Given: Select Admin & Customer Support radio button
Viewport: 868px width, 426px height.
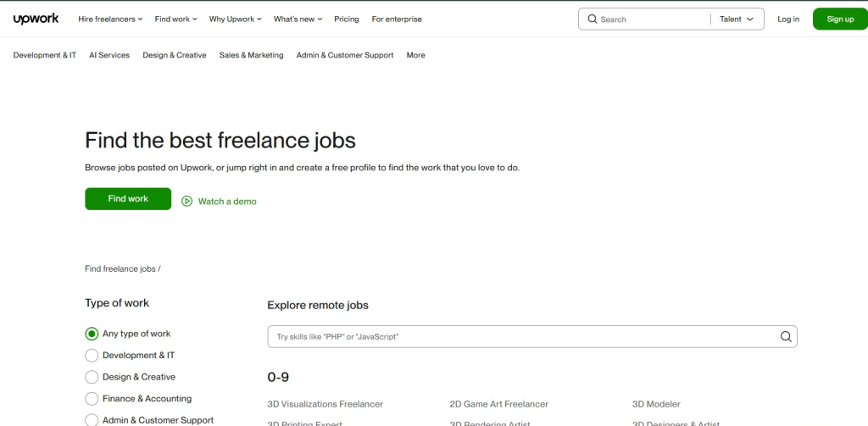Looking at the screenshot, I should pos(92,420).
